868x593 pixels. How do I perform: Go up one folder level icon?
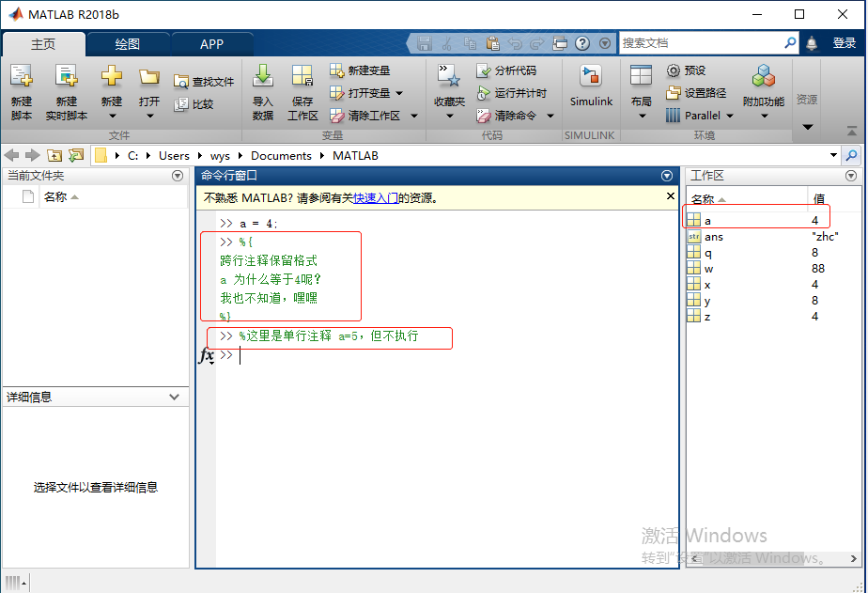coord(54,156)
